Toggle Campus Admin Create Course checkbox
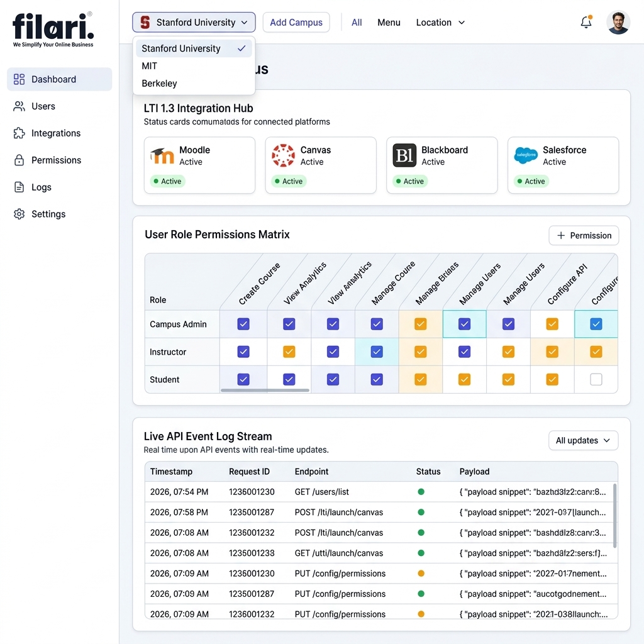This screenshot has width=644, height=644. click(x=243, y=324)
